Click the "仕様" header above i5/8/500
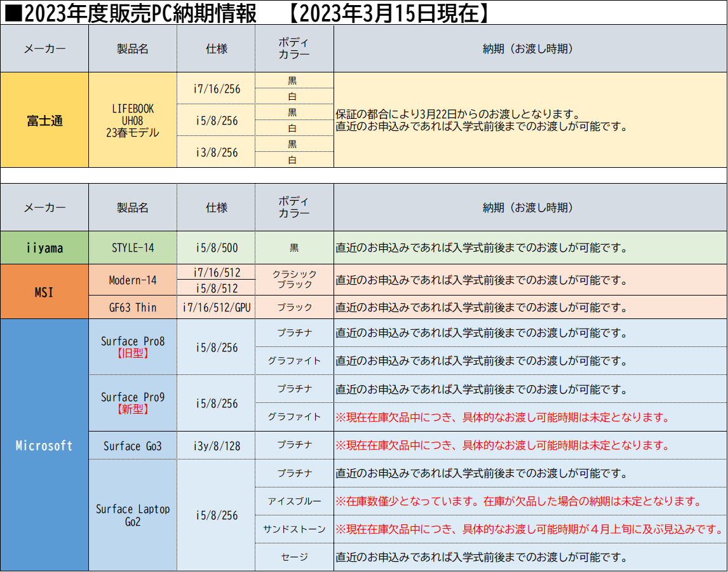This screenshot has width=728, height=572. tap(217, 208)
